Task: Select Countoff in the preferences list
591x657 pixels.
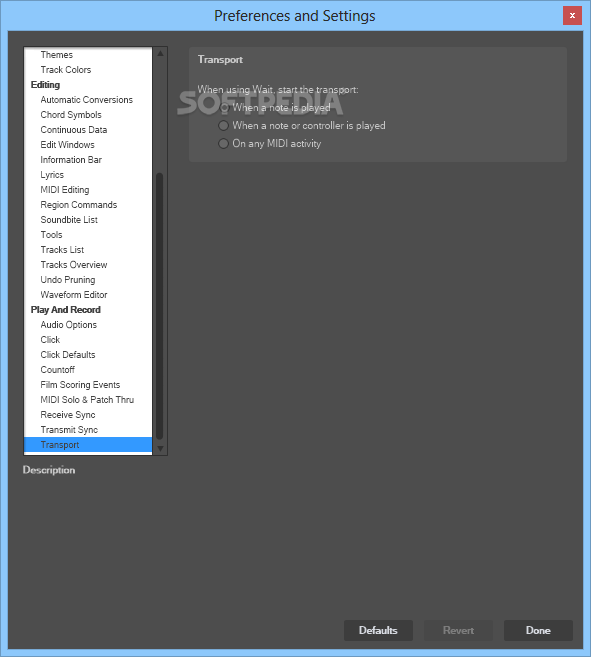Action: coord(88,370)
